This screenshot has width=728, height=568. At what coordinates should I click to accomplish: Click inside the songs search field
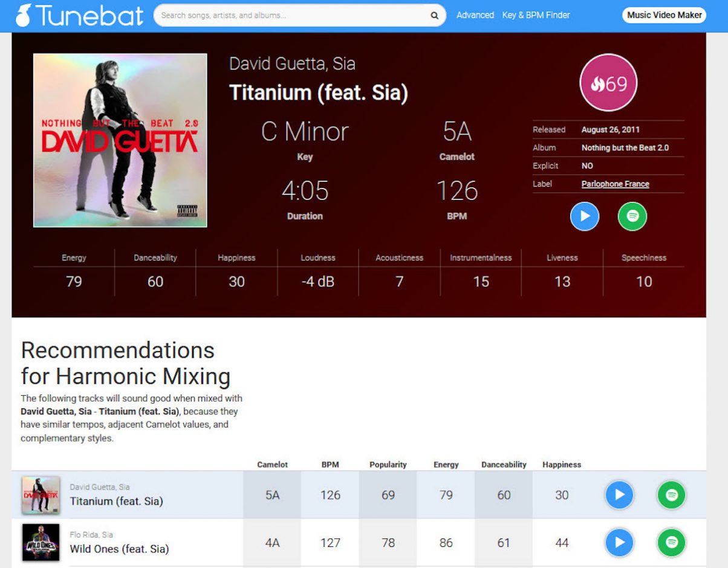click(x=284, y=15)
